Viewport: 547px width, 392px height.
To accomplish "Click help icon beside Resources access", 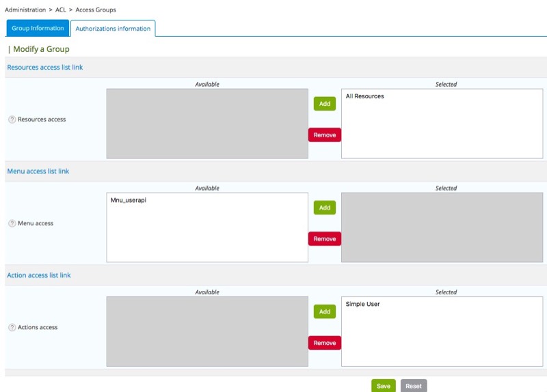I will pos(12,120).
